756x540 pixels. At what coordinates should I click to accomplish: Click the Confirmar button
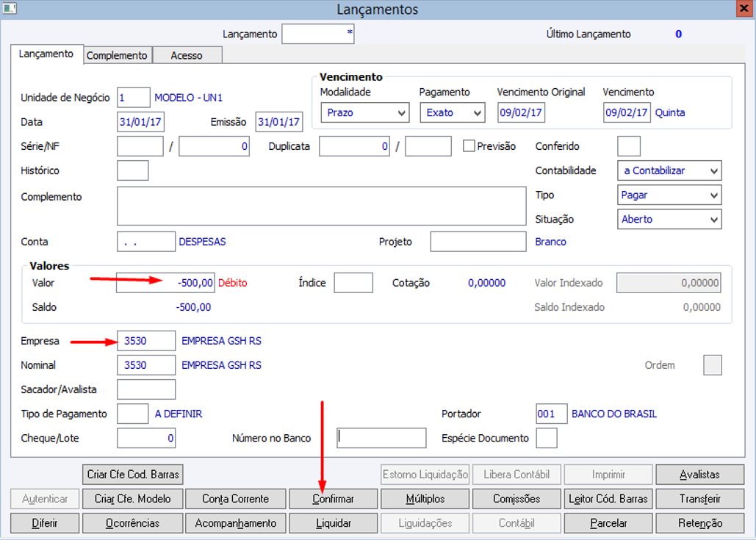coord(333,499)
